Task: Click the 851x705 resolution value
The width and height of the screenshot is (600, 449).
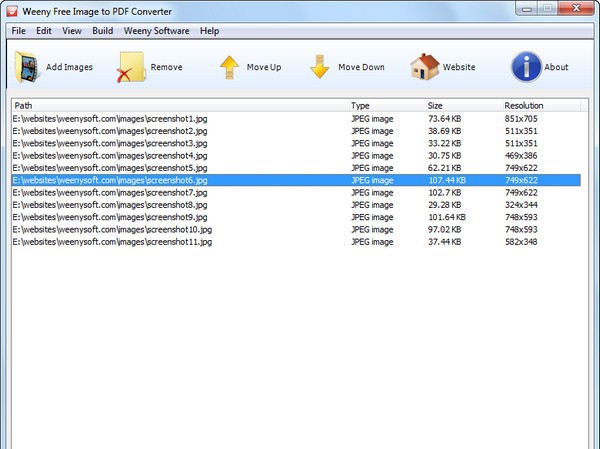Action: point(521,119)
